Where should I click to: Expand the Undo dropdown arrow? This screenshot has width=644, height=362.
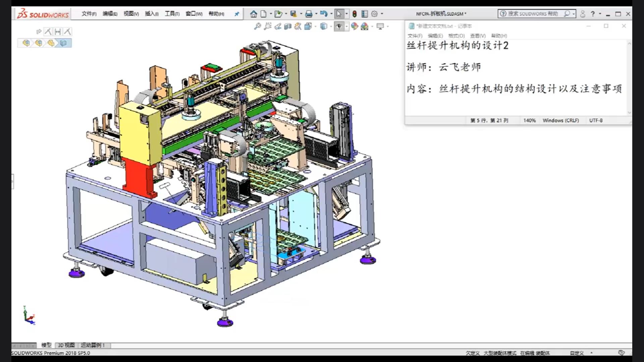point(331,14)
